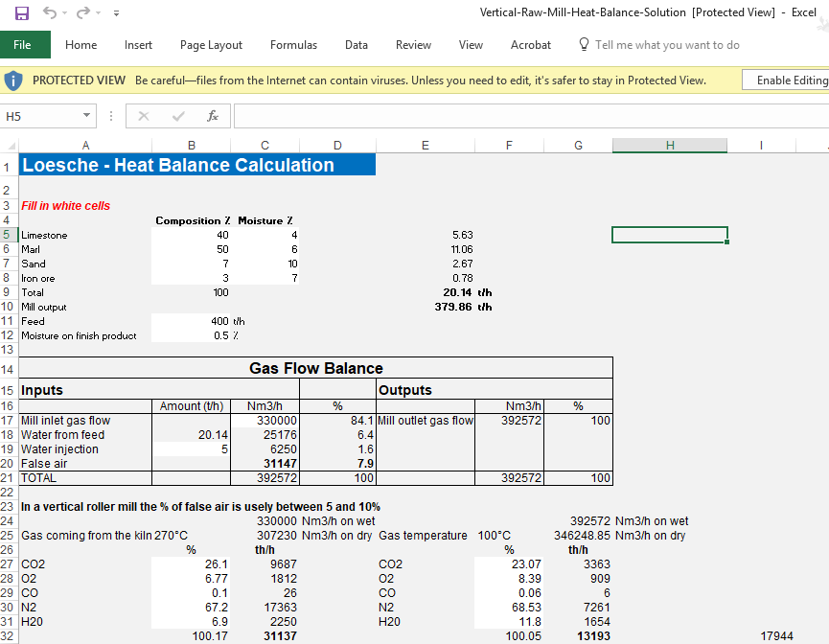The width and height of the screenshot is (829, 644).
Task: Click the 'Gas coming from the kiln' label
Action: pos(86,535)
